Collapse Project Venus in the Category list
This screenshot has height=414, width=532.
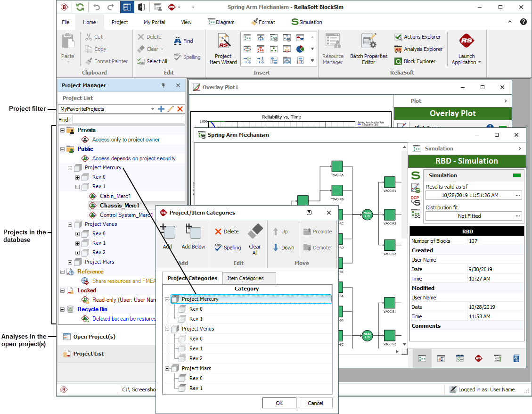(167, 329)
